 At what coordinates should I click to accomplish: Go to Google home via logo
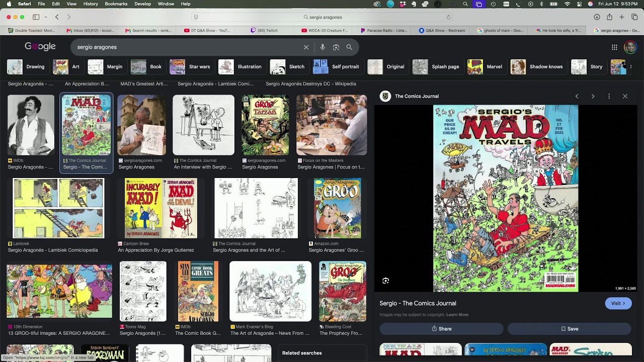[x=40, y=47]
